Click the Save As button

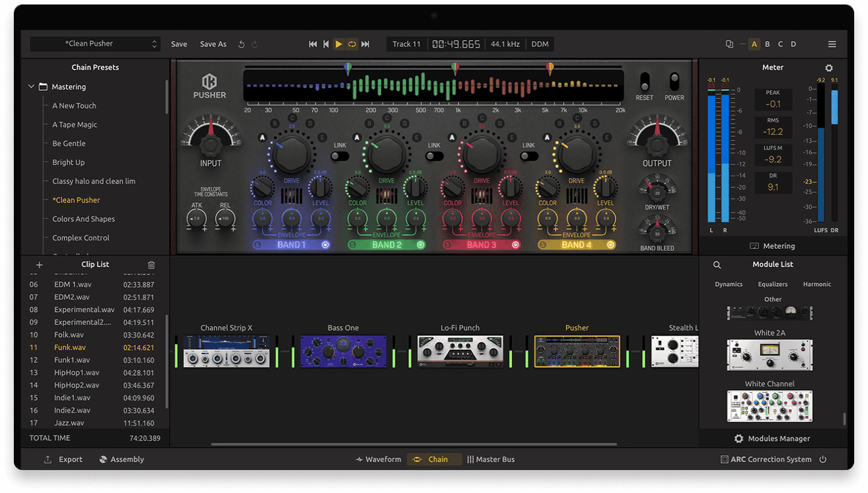click(213, 43)
